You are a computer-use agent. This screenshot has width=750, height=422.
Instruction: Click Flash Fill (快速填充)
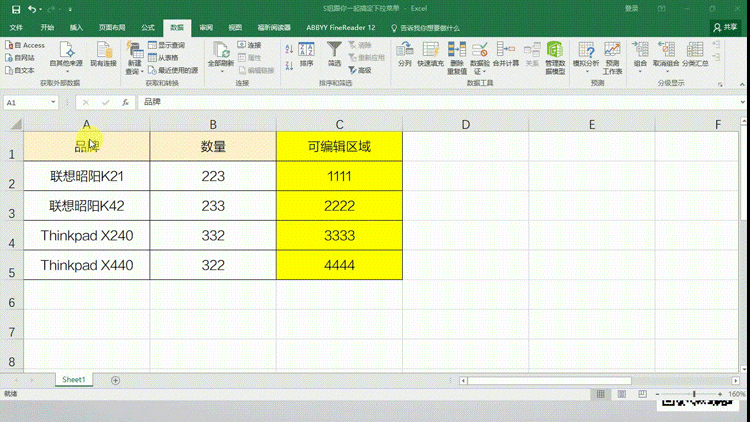pyautogui.click(x=430, y=54)
